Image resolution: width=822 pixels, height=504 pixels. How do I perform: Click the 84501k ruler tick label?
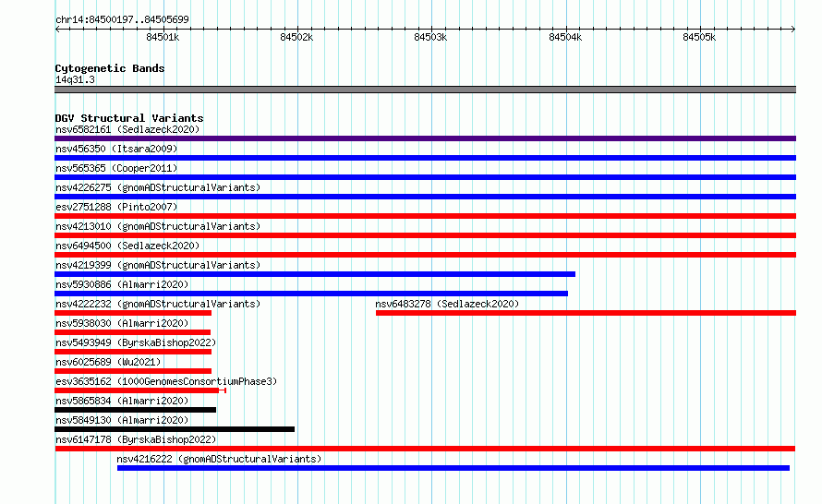[x=163, y=37]
